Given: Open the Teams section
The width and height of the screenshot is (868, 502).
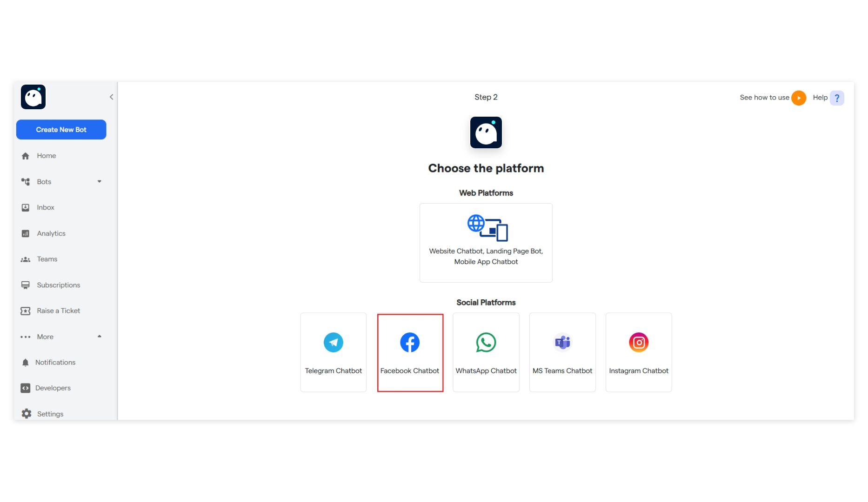Looking at the screenshot, I should (47, 259).
